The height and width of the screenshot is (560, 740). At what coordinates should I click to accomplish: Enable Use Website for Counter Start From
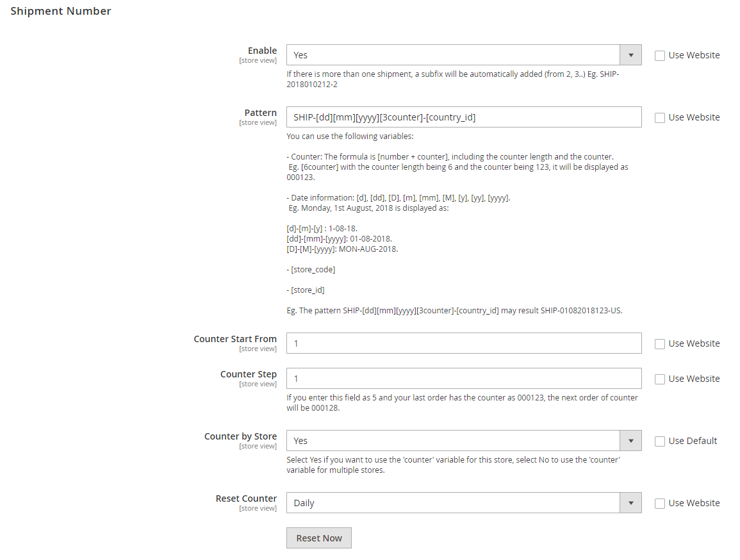[x=660, y=344]
